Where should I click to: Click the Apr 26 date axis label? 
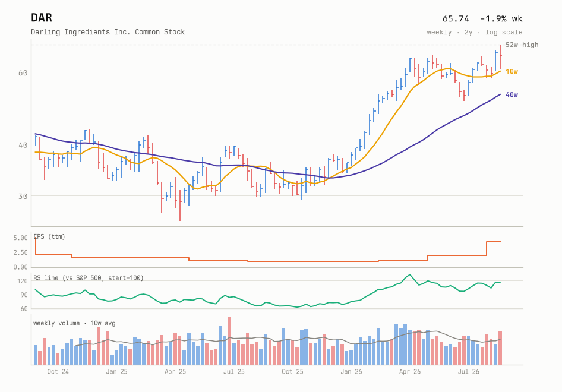click(410, 372)
